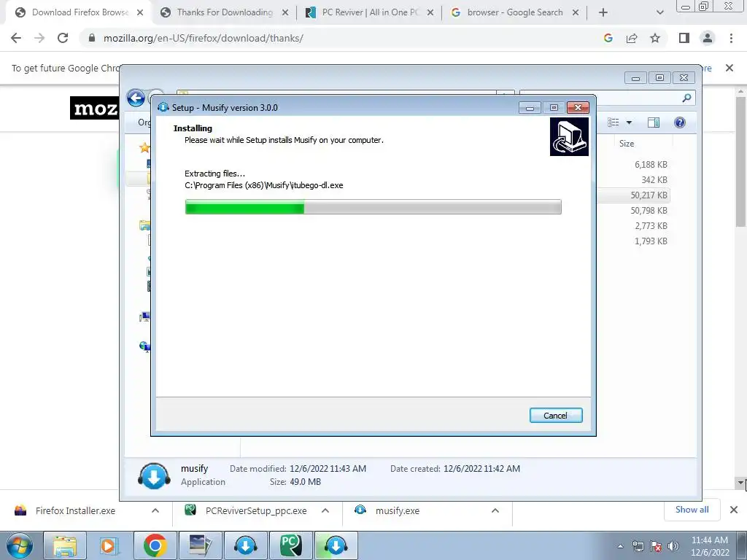Expand options for musify.exe download
The height and width of the screenshot is (560, 747).
(495, 510)
